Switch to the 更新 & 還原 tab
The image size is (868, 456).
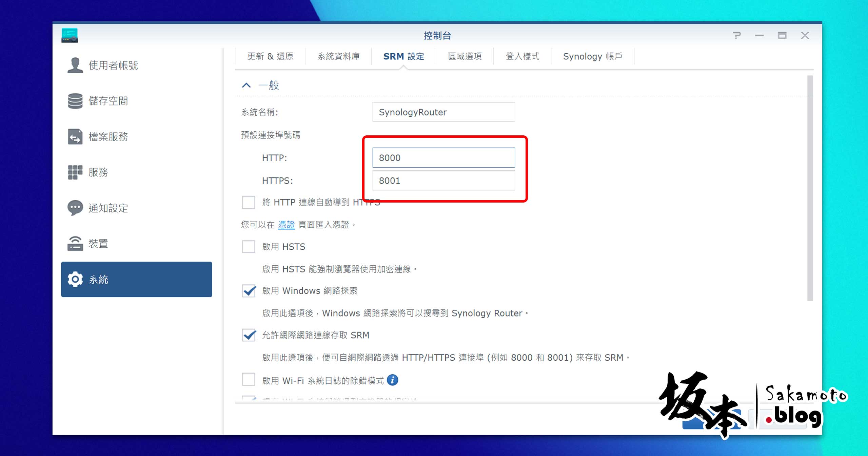(x=270, y=56)
